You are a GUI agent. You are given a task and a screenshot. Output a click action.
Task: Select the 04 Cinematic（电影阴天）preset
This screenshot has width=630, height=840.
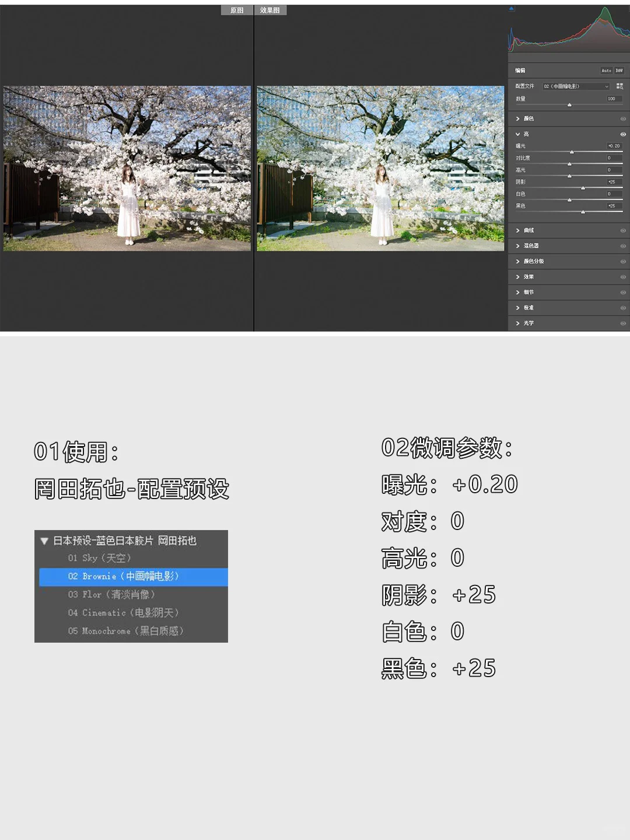pos(133,613)
